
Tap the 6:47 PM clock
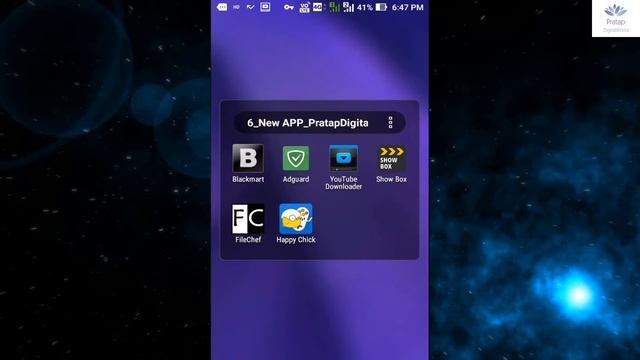tap(407, 7)
